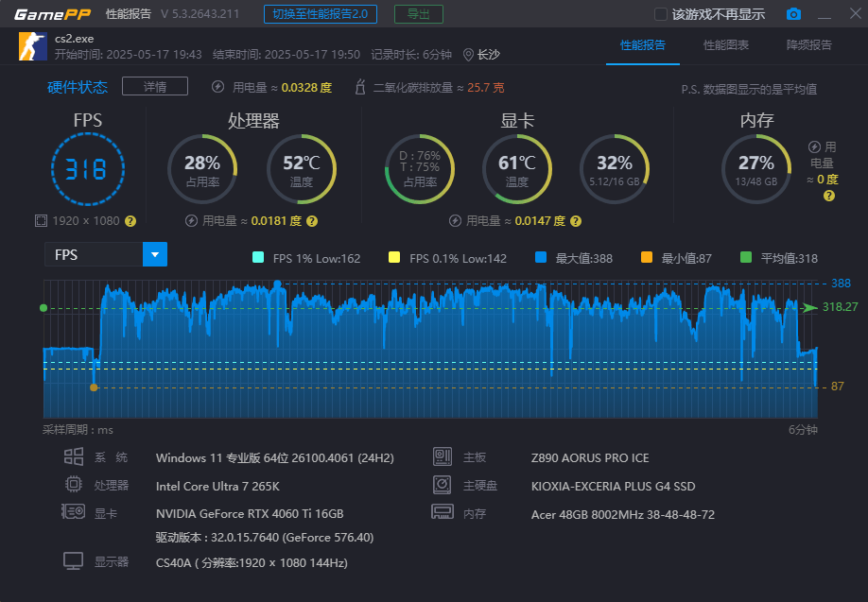
Task: Click the GPU D:76% T:75% usage gauge
Action: (x=420, y=169)
